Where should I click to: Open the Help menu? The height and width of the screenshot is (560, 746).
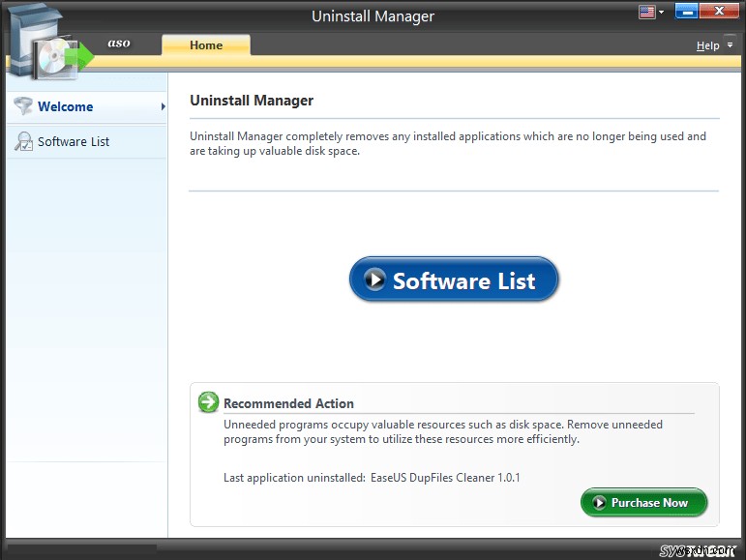(707, 45)
